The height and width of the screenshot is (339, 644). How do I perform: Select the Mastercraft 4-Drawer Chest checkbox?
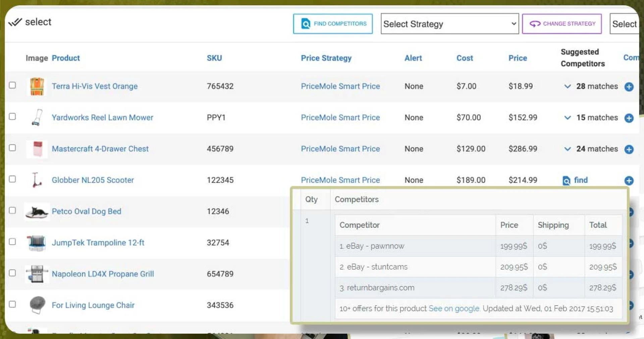click(x=12, y=148)
